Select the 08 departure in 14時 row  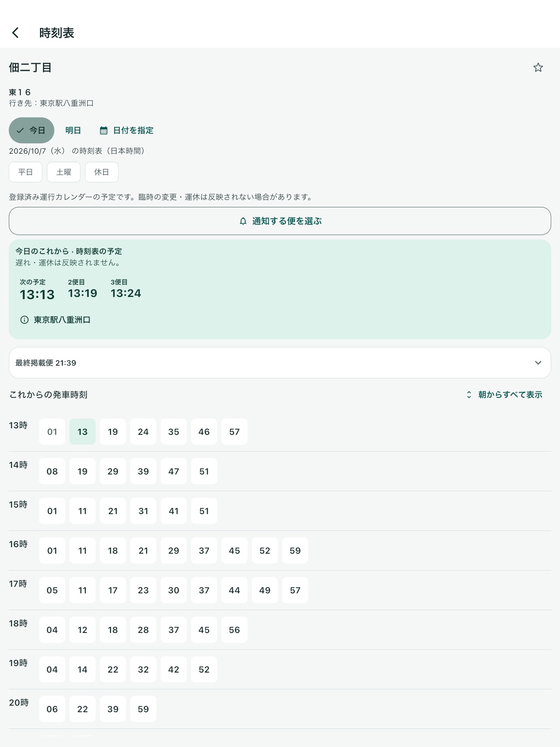[x=52, y=471]
